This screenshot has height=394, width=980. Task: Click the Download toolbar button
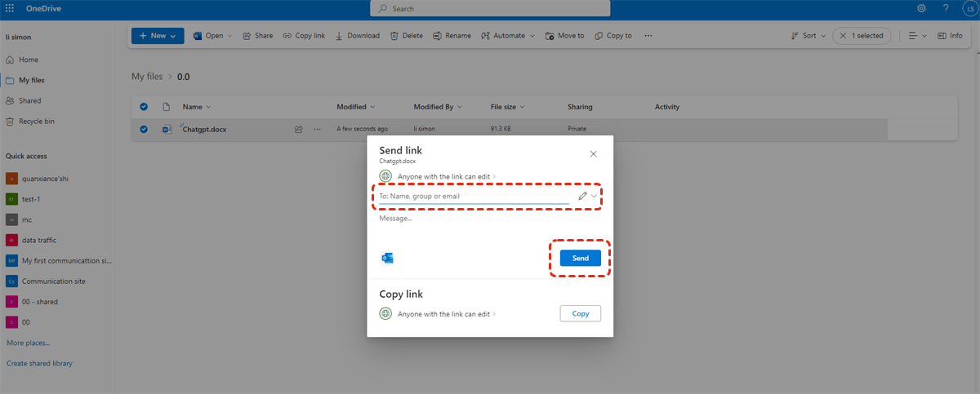(358, 36)
